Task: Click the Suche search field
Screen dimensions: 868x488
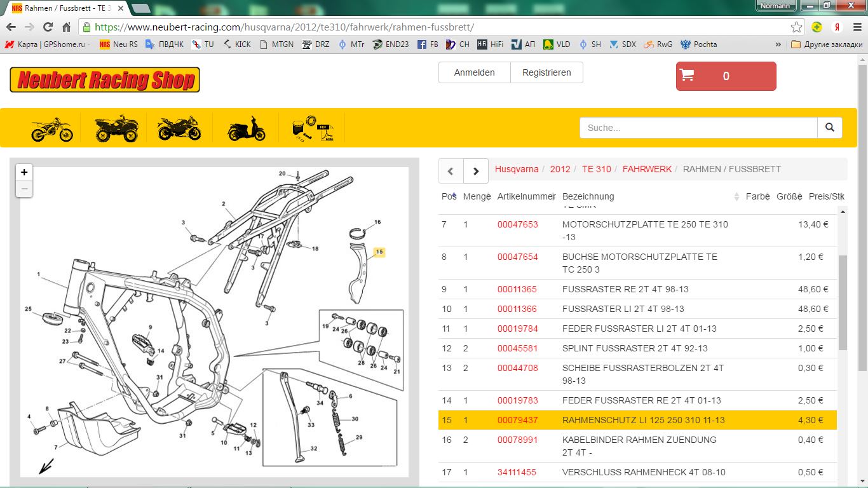Action: point(698,128)
